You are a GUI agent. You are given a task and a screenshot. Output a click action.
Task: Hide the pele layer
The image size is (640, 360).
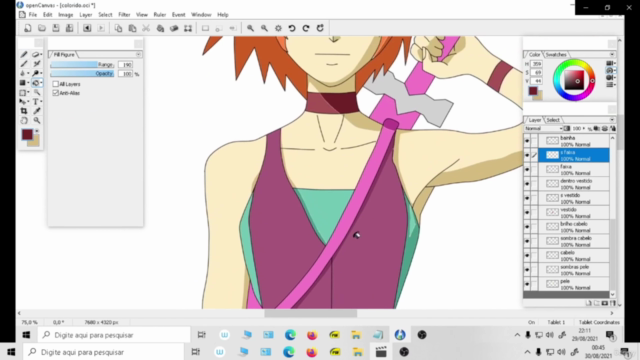(x=527, y=284)
